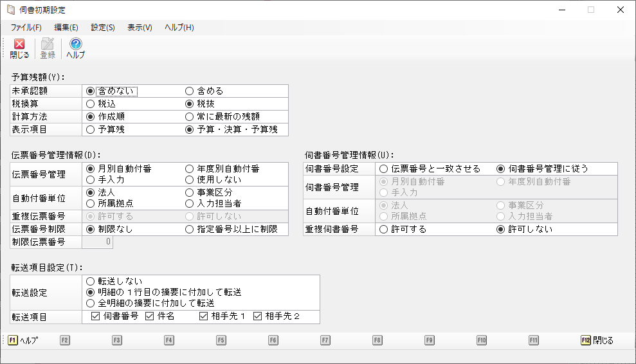This screenshot has height=364, width=636.
Task: Click the 制限伝票番号 number field
Action: (98, 242)
